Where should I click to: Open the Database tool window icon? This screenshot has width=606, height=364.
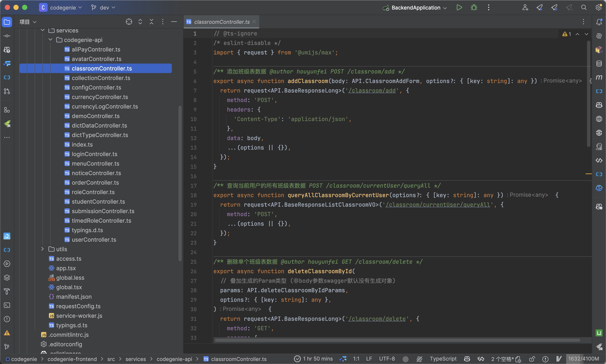[x=599, y=64]
